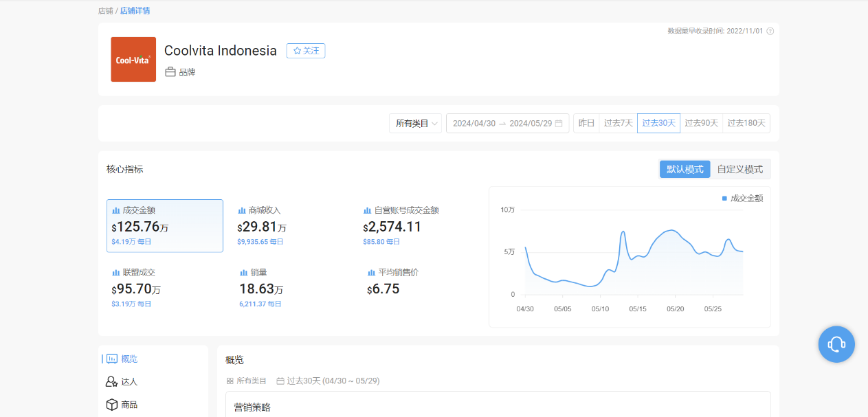The height and width of the screenshot is (417, 868).
Task: Click the calendar icon in date range field
Action: click(559, 124)
